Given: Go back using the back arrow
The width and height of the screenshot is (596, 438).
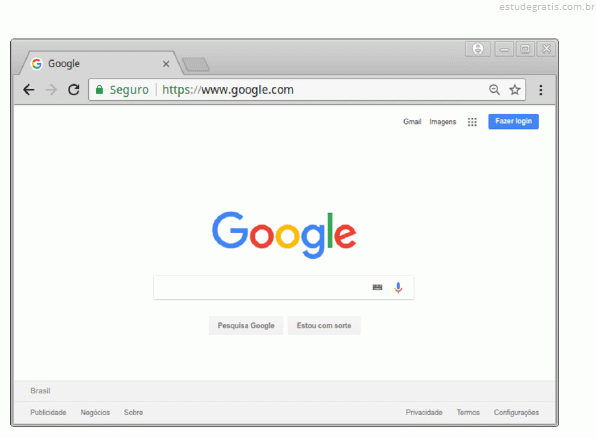Looking at the screenshot, I should tap(29, 90).
